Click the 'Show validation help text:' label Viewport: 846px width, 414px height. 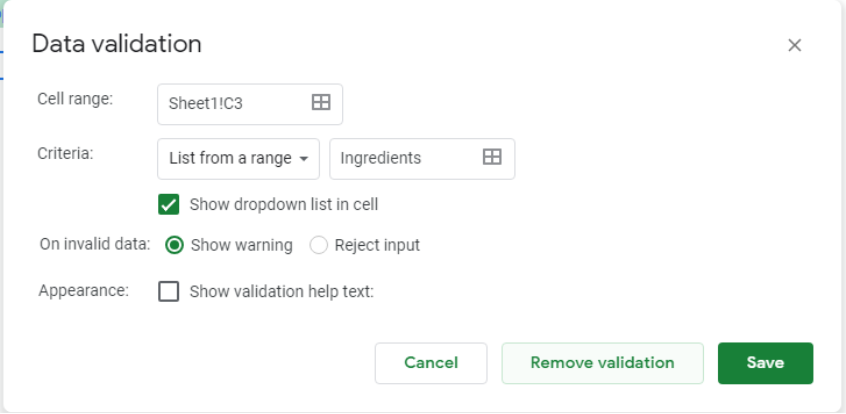tap(282, 292)
